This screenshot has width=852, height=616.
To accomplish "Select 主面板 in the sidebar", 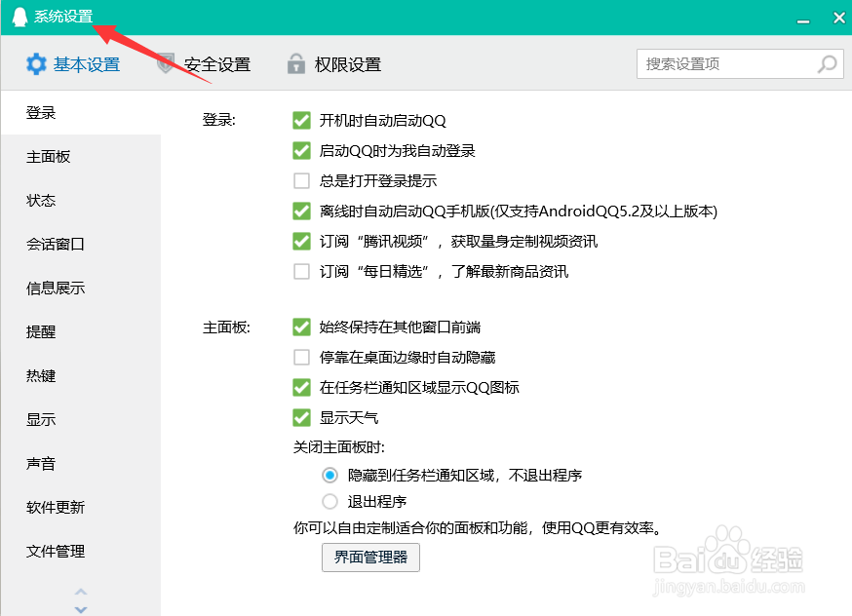I will click(81, 157).
